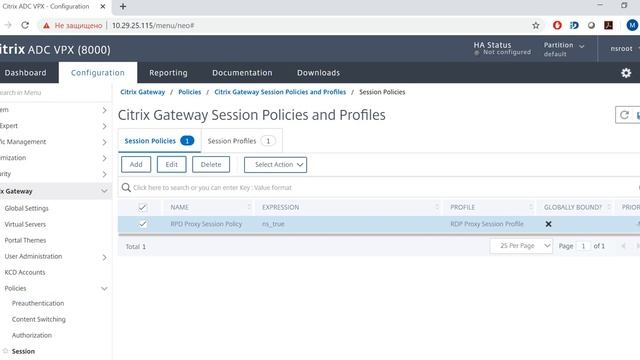Open Virtual Servers in sidebar
640x360 pixels.
coord(25,224)
